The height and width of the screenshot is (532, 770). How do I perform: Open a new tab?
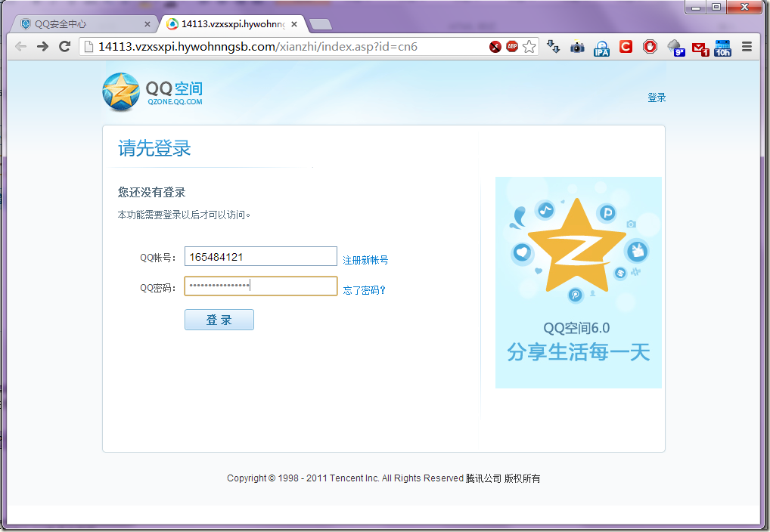(321, 24)
